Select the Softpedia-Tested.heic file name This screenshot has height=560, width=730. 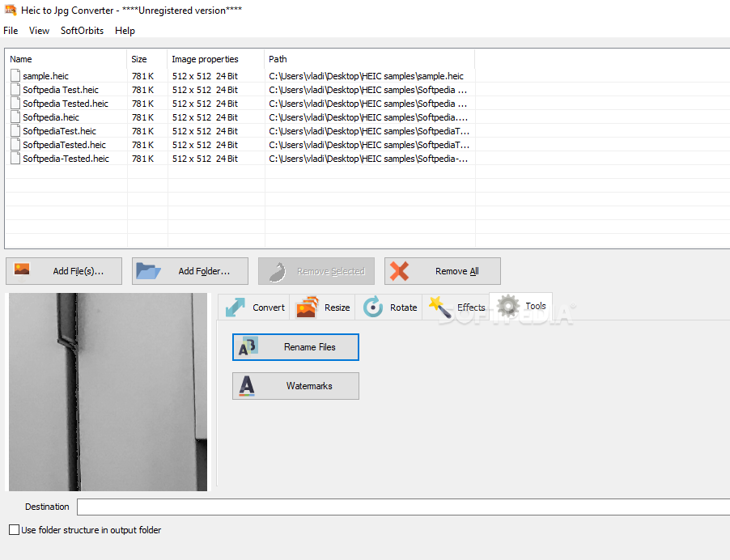[x=66, y=159]
